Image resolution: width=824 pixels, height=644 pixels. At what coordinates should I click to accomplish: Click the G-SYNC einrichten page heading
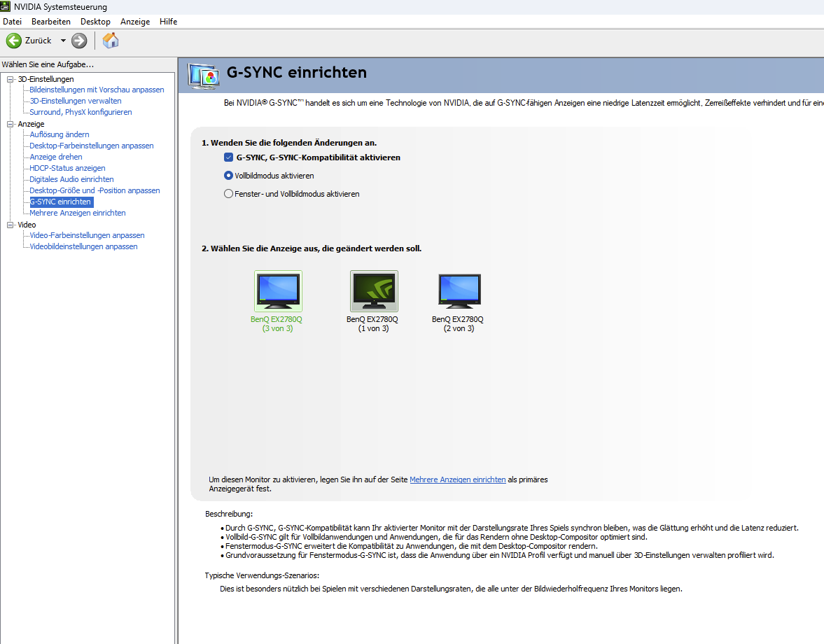[x=297, y=72]
